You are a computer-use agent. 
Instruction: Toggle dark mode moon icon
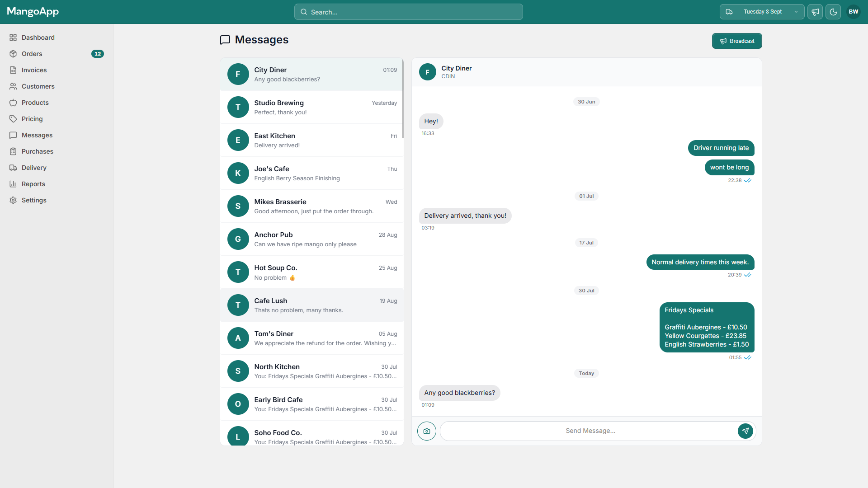click(x=833, y=12)
